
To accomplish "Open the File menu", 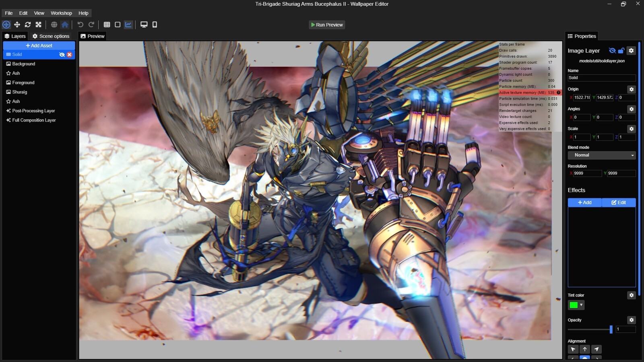I will point(9,13).
